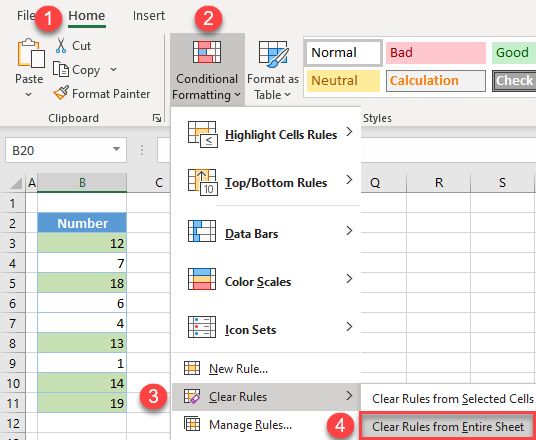
Task: Select column S header
Action: (x=502, y=183)
